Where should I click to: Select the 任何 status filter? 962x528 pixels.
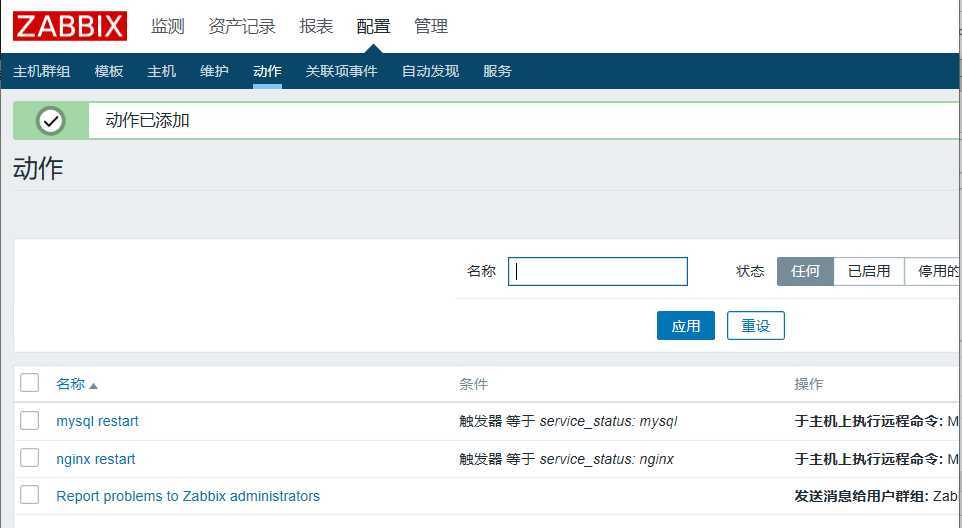pos(805,271)
